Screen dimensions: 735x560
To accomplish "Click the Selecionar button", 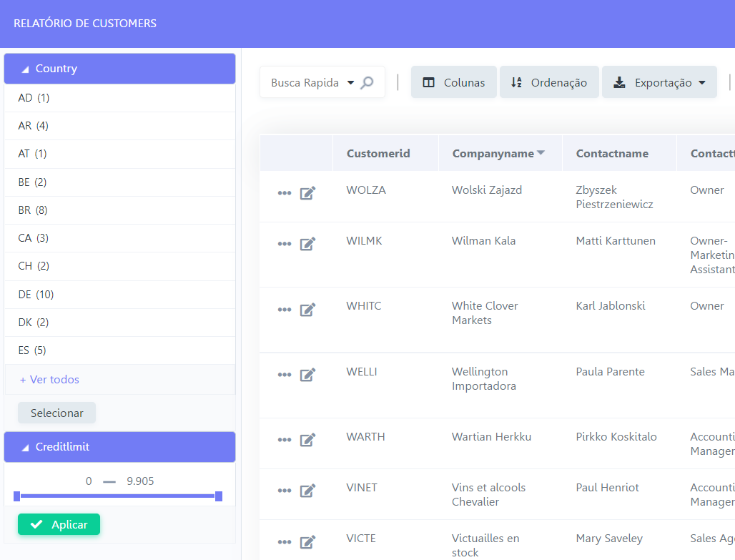I will click(56, 413).
